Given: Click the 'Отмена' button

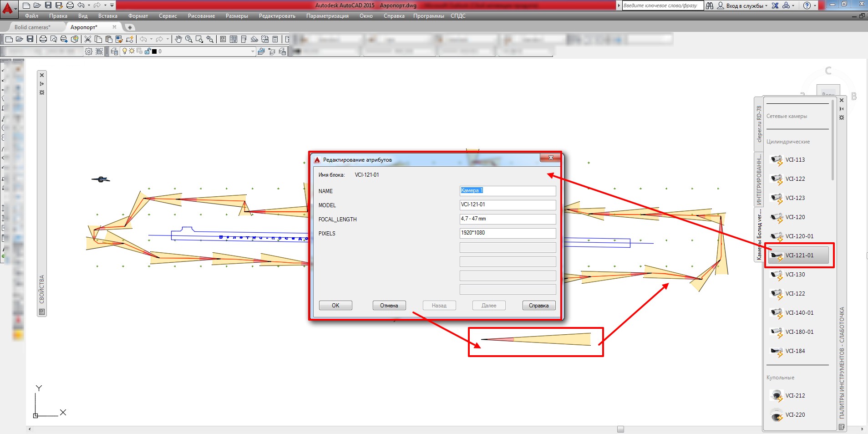Looking at the screenshot, I should pos(389,306).
